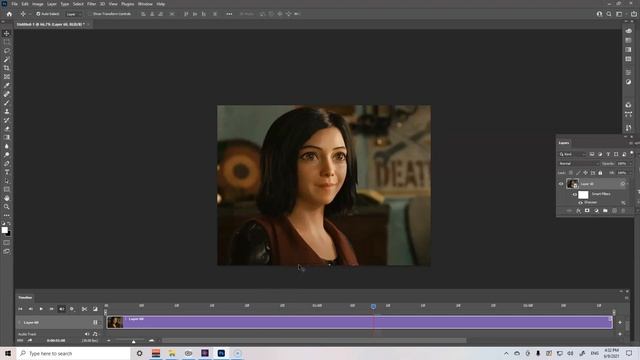Select the Lasso tool
Viewport: 640px width, 360px height.
(x=7, y=51)
